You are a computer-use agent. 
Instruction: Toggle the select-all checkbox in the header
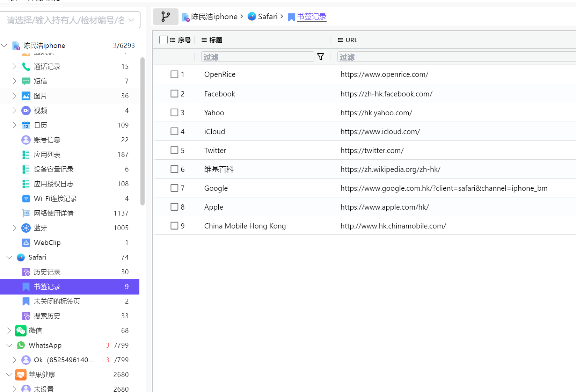[x=163, y=40]
